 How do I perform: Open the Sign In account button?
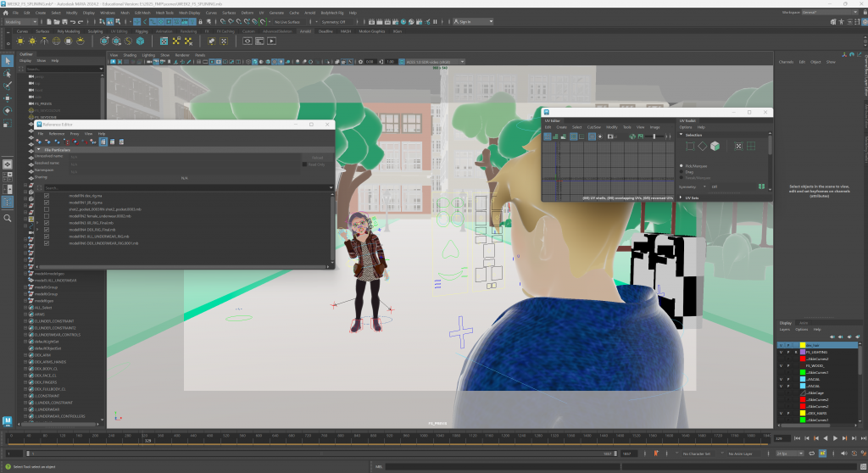tap(464, 22)
